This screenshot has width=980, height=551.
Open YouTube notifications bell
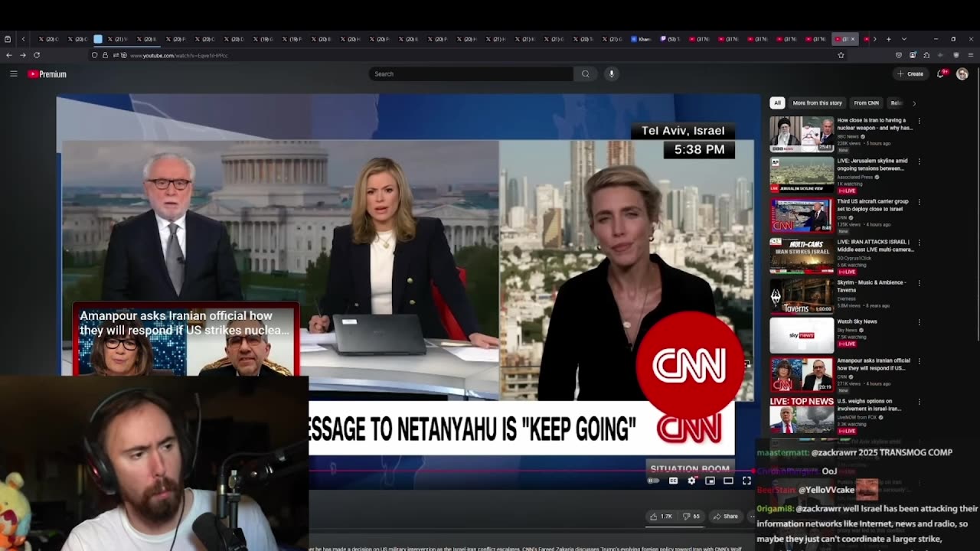tap(942, 73)
